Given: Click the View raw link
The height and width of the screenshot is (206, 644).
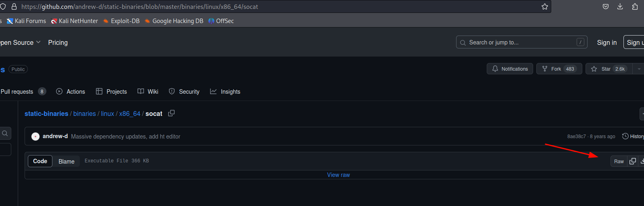Looking at the screenshot, I should pyautogui.click(x=338, y=175).
